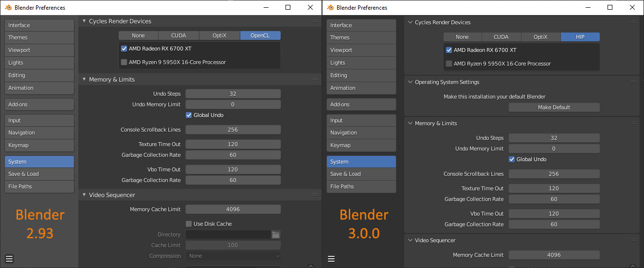
Task: Select OpenCL device tab
Action: point(260,35)
